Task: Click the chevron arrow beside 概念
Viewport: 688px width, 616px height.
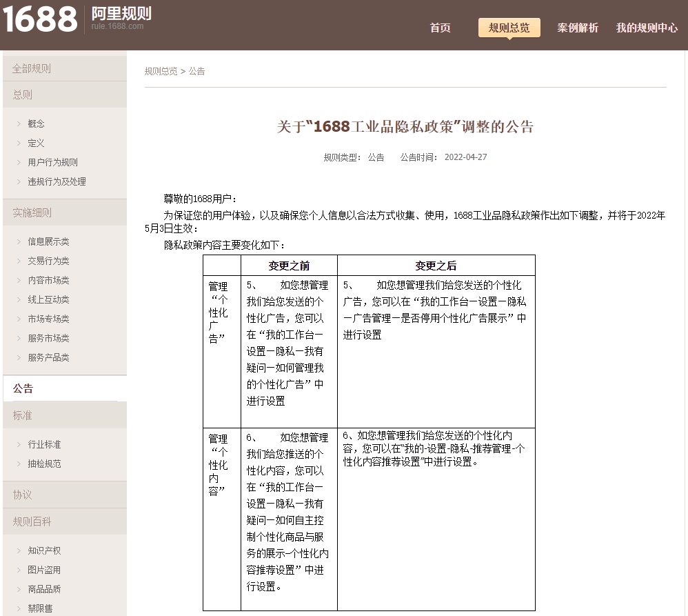Action: 19,123
